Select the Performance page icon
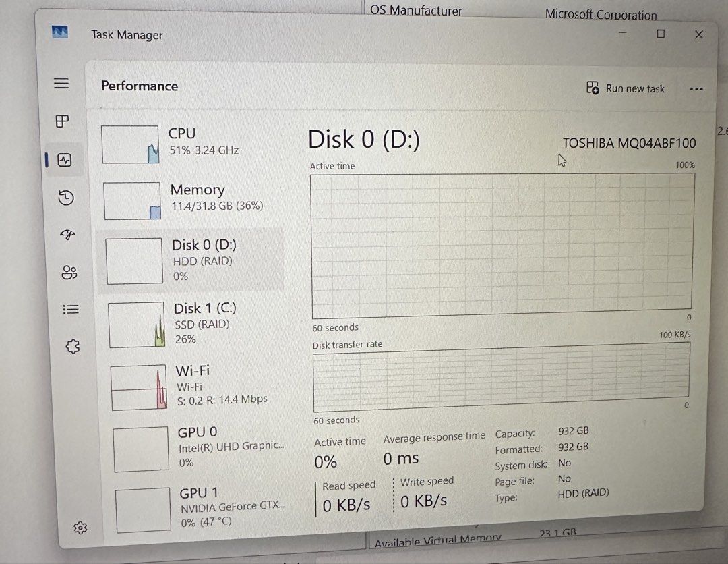The image size is (728, 564). click(65, 161)
